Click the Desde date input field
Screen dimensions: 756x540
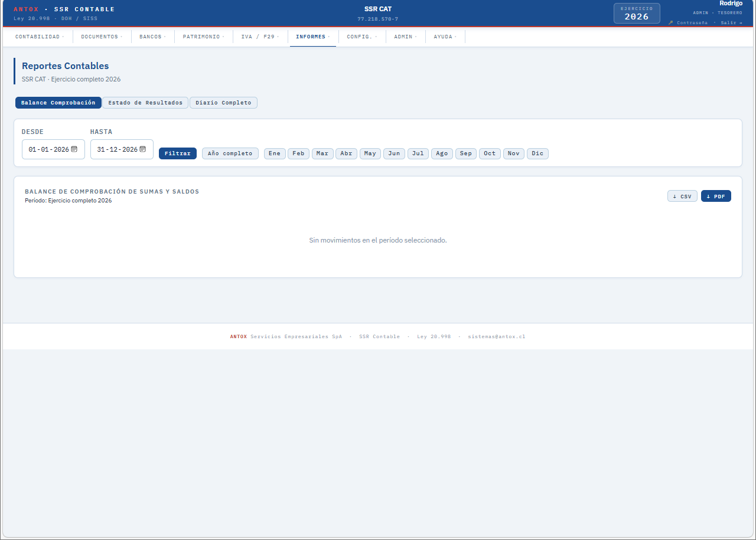click(x=48, y=149)
